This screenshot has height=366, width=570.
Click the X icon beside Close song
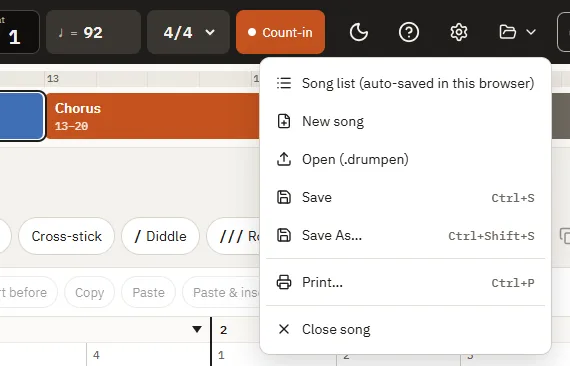pyautogui.click(x=284, y=329)
